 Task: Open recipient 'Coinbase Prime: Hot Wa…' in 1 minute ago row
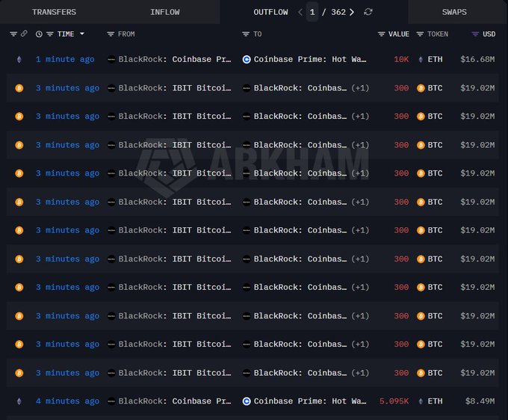click(310, 59)
